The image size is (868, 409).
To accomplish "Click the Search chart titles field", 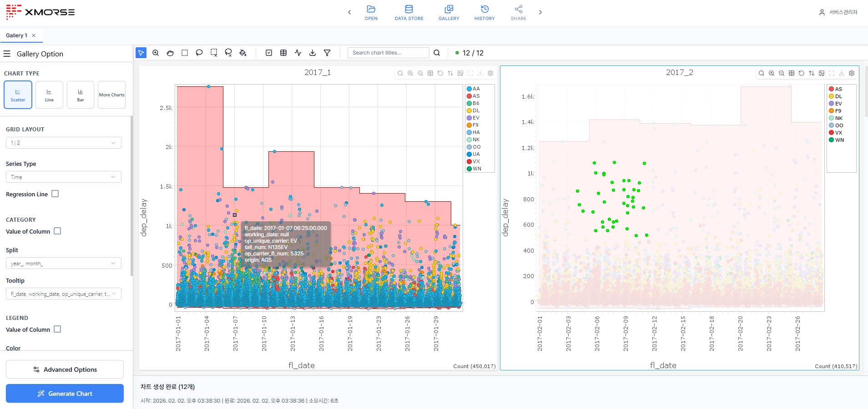I will [x=388, y=53].
